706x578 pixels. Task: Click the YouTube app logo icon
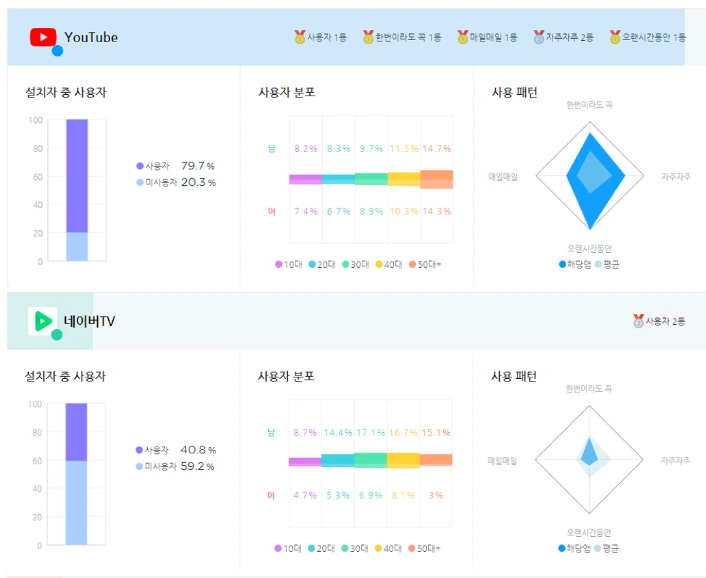coord(43,37)
